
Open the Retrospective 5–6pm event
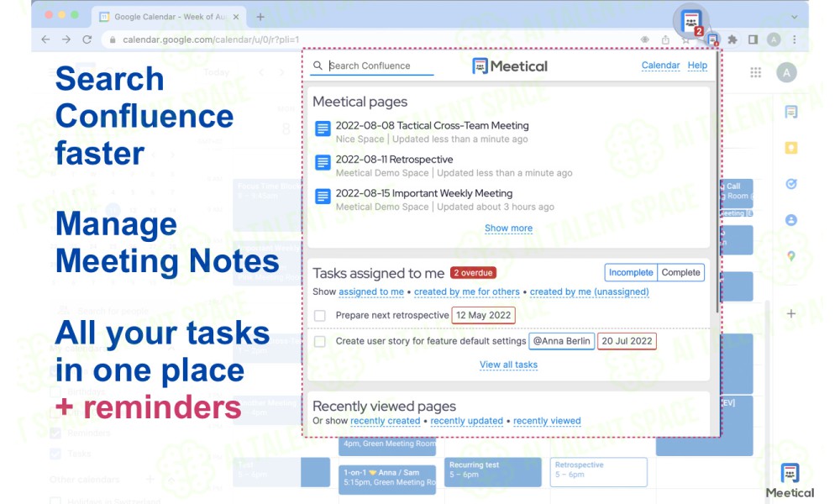click(x=598, y=472)
